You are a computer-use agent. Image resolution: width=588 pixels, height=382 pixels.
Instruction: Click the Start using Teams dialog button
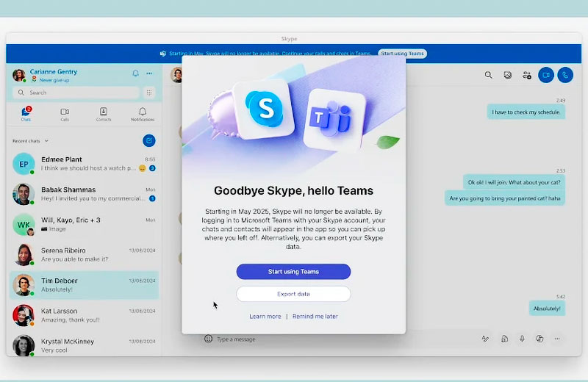point(293,271)
